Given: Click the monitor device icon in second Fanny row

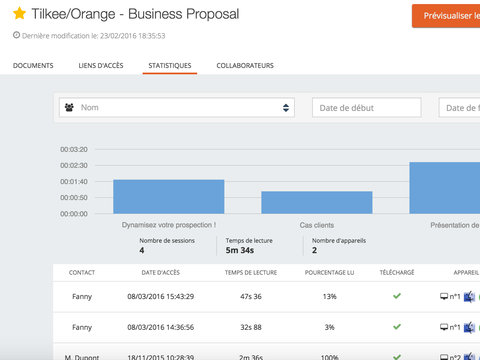Looking at the screenshot, I should click(x=444, y=327).
